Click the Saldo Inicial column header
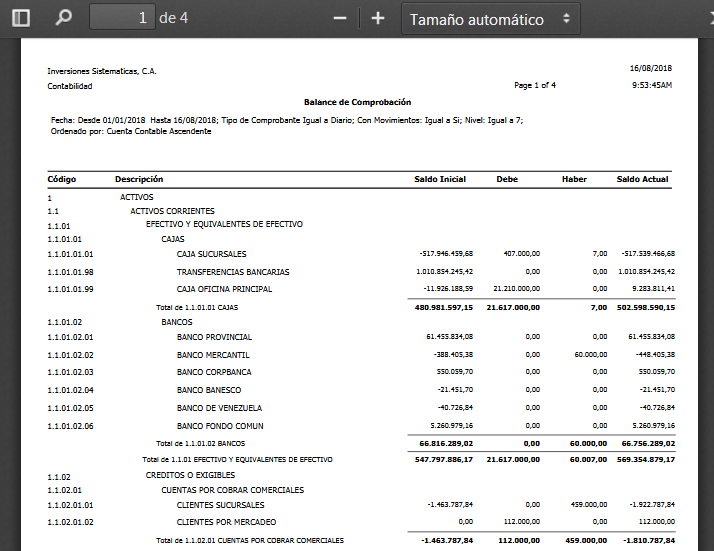Screen dimensions: 714x551 click(x=440, y=179)
